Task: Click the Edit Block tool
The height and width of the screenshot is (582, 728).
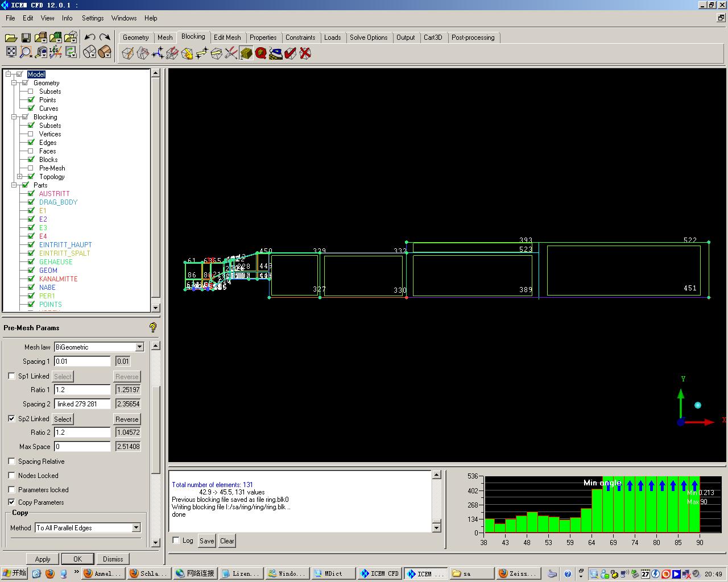Action: pos(172,53)
